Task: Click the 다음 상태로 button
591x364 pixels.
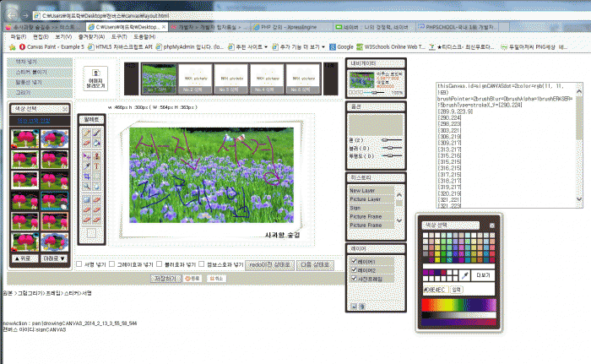Action: coord(315,265)
